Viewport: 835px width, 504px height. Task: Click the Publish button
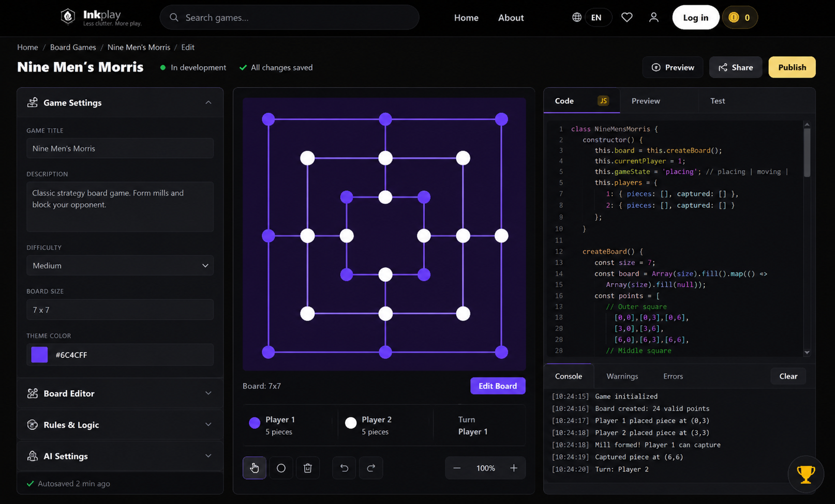[792, 67]
